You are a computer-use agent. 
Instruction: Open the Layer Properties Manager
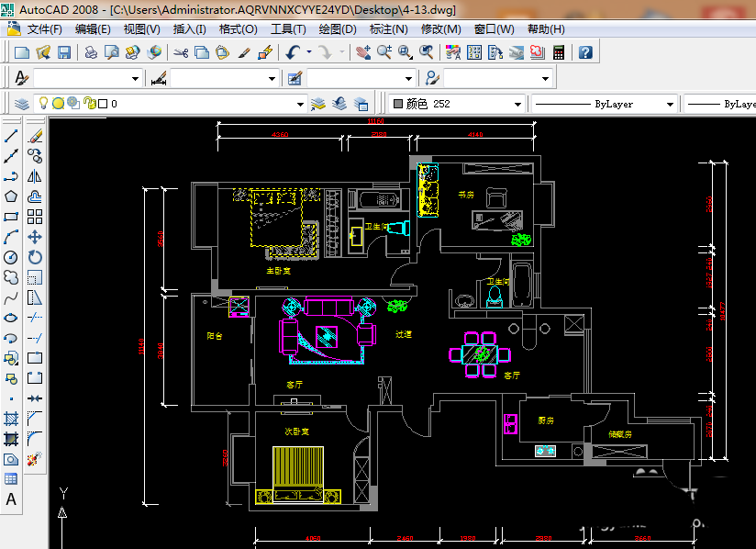pos(21,104)
